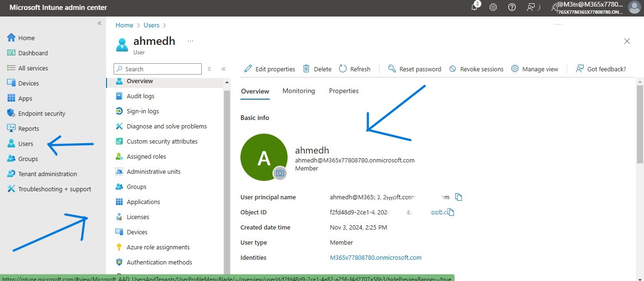Copy the Object ID value
Image resolution: width=644 pixels, height=281 pixels.
[451, 212]
